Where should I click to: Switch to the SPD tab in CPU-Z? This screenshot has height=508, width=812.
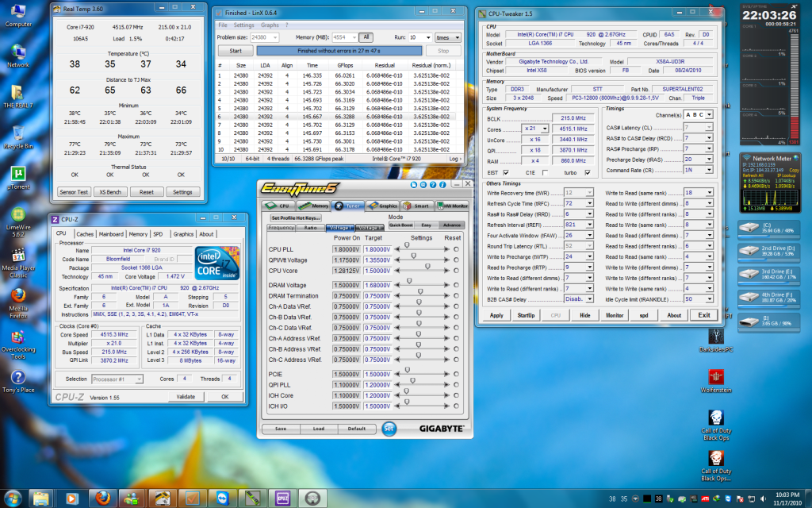(x=158, y=234)
